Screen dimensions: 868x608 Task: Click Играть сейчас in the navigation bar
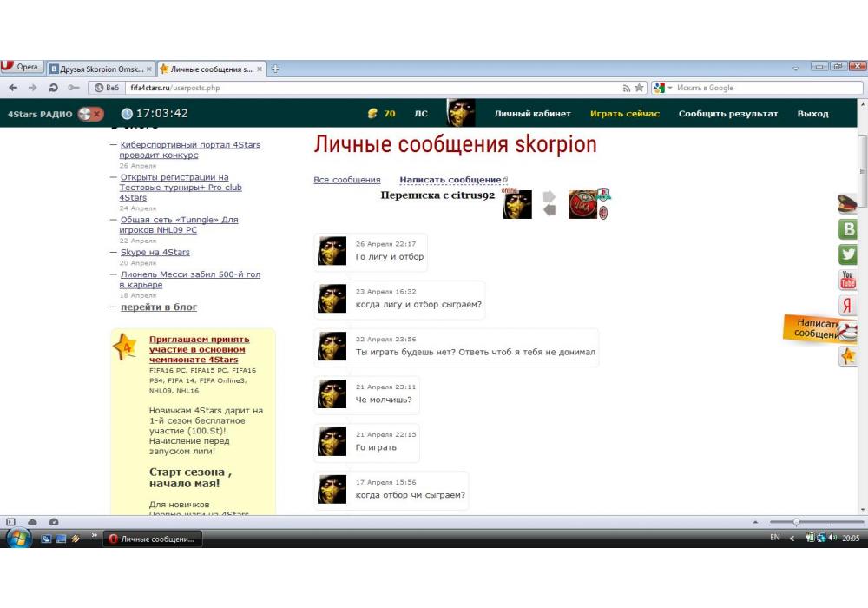point(624,114)
